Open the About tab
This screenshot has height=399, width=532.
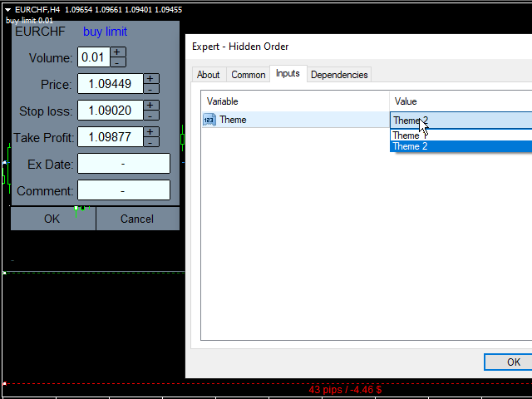[209, 75]
